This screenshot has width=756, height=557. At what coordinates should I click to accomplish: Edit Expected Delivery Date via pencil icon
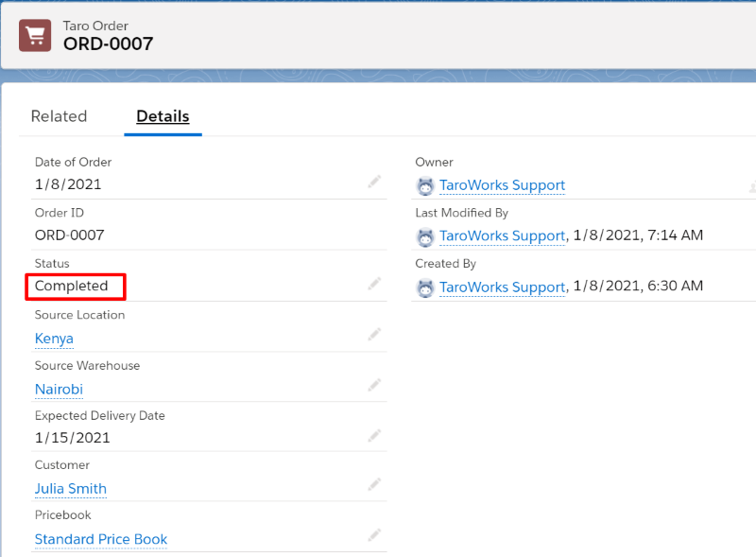point(374,433)
